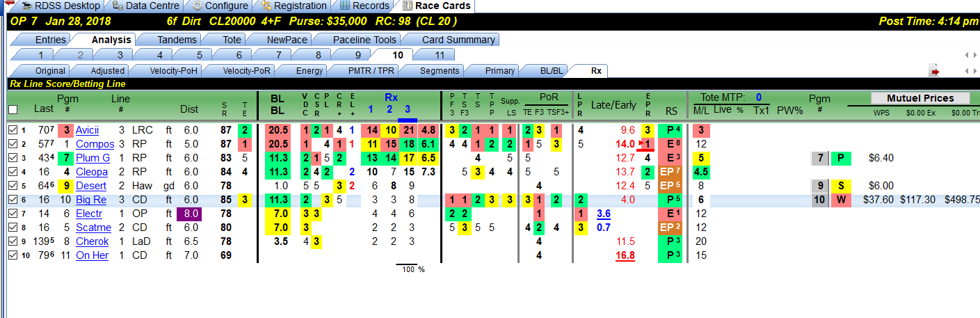Click the orange EP 7 run style cell
This screenshot has width=980, height=318.
671,172
